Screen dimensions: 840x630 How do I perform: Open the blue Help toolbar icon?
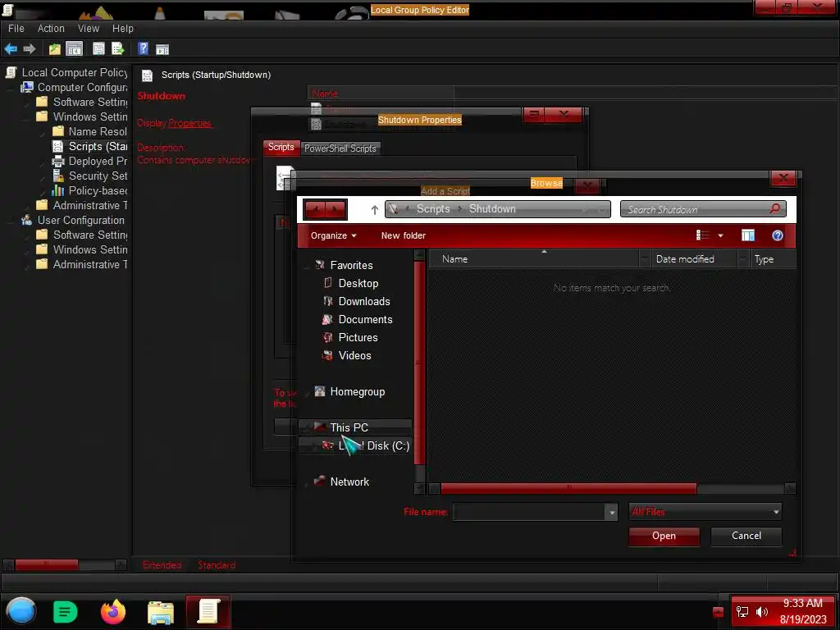[143, 48]
